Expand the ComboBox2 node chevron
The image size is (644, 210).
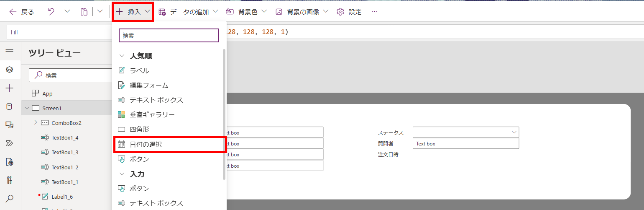pyautogui.click(x=36, y=123)
